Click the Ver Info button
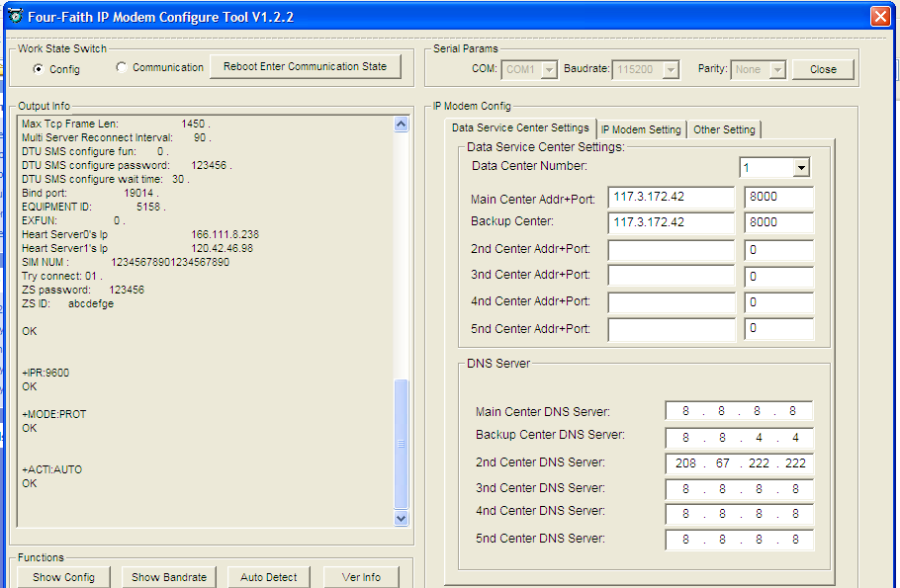This screenshot has height=588, width=900. [x=361, y=577]
